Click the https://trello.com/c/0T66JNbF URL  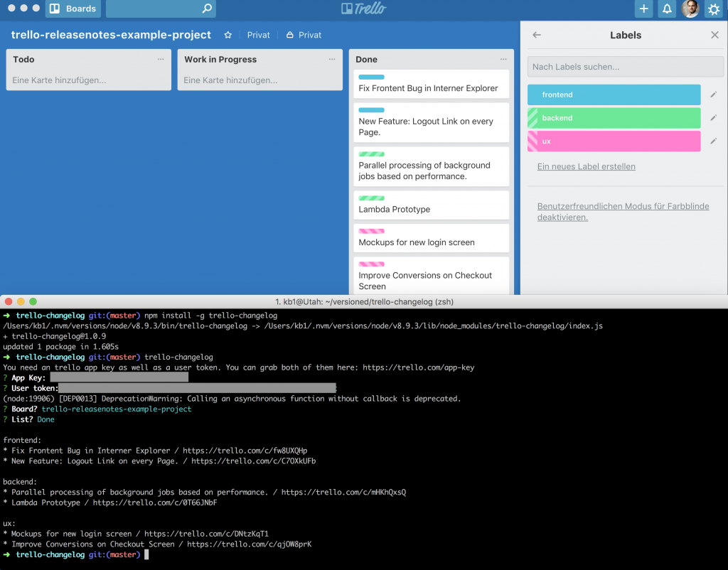pos(154,502)
